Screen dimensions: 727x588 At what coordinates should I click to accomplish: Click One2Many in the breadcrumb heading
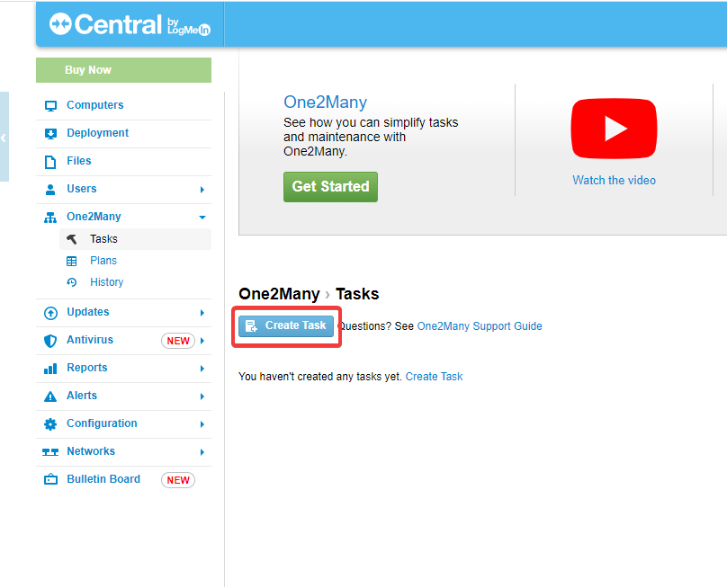pos(279,294)
